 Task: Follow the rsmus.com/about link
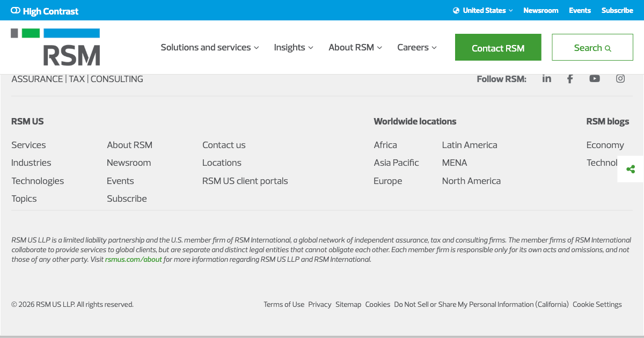[134, 259]
